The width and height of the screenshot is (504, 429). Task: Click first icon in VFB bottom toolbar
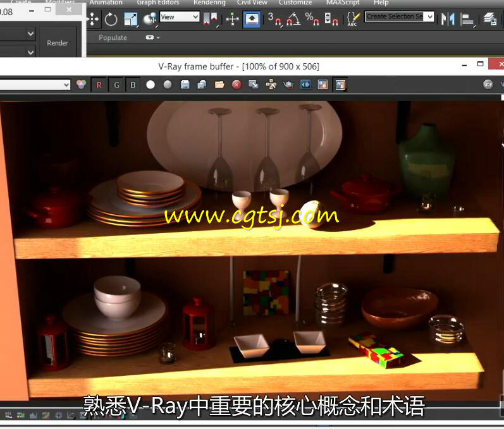[9, 415]
